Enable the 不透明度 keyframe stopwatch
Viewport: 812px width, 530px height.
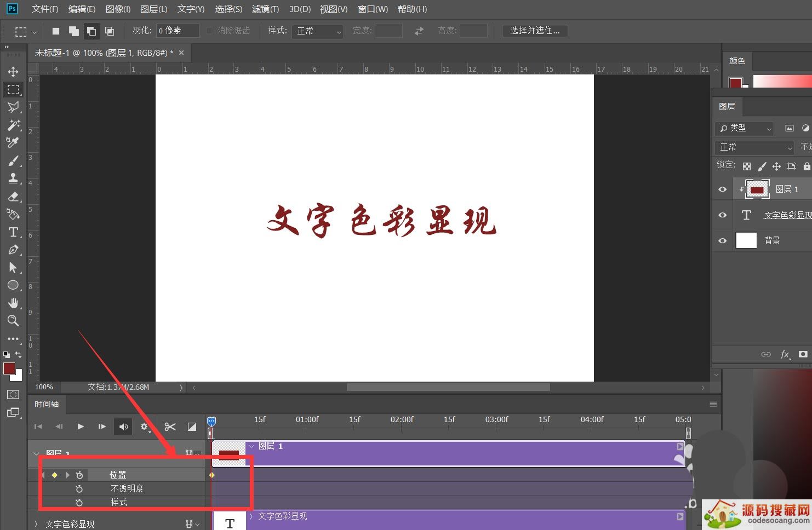click(79, 488)
